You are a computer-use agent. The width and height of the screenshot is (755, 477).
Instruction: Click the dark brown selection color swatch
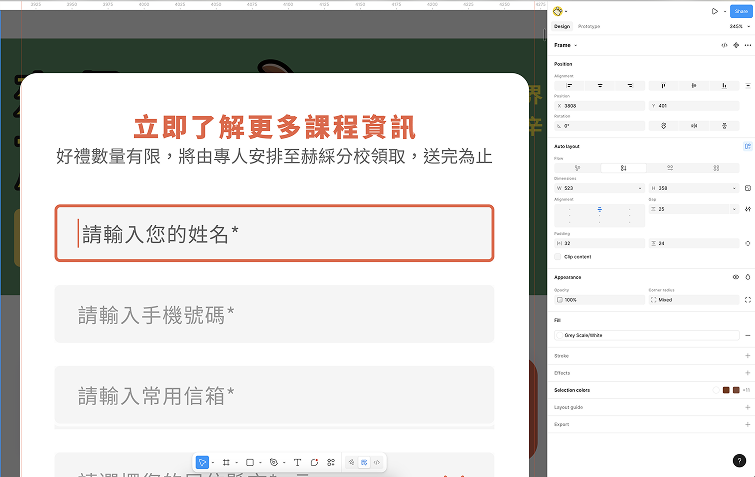(x=726, y=390)
